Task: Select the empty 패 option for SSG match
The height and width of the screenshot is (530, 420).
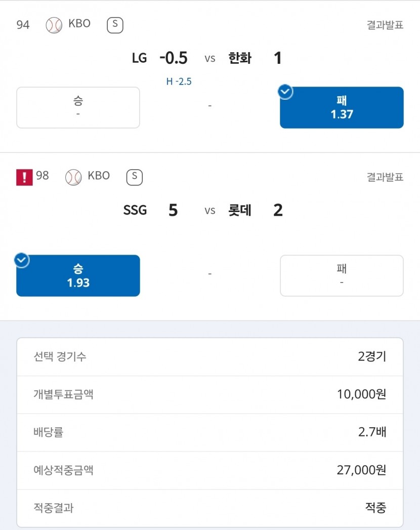Action: pos(342,275)
